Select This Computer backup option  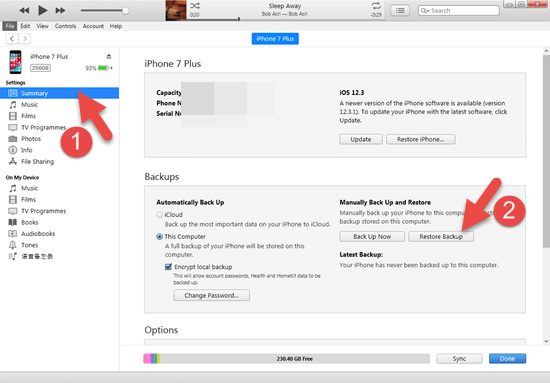[x=160, y=236]
